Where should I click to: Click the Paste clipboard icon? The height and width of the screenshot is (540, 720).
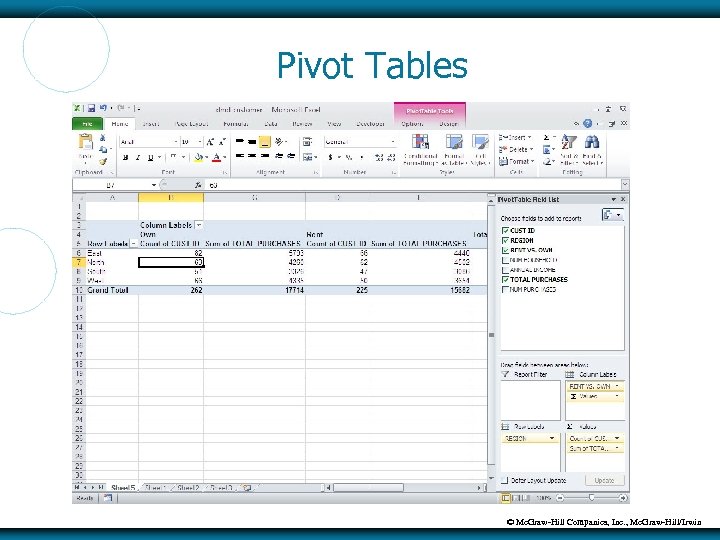(85, 142)
